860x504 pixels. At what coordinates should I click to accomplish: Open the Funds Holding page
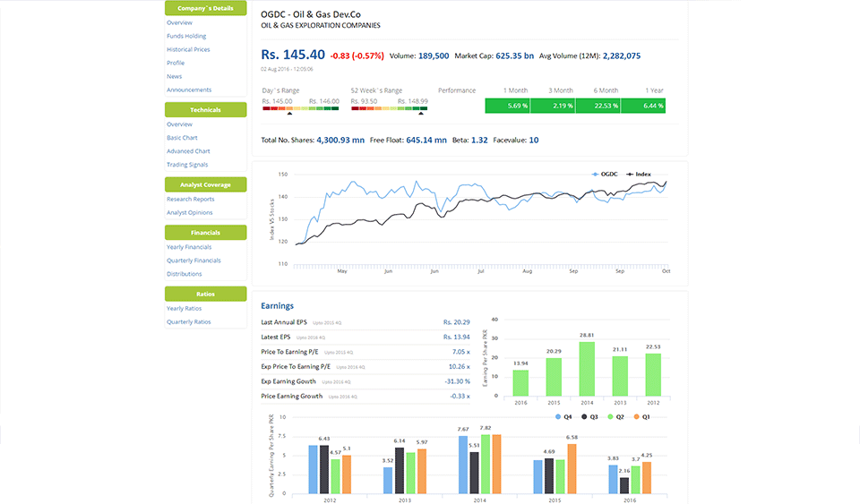pyautogui.click(x=186, y=36)
